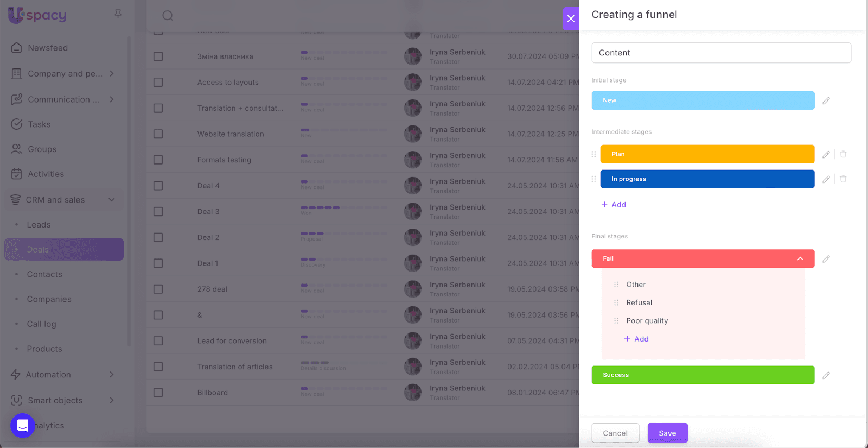The image size is (868, 448).
Task: Tick the checkbox for Access to layouts
Action: pyautogui.click(x=158, y=83)
